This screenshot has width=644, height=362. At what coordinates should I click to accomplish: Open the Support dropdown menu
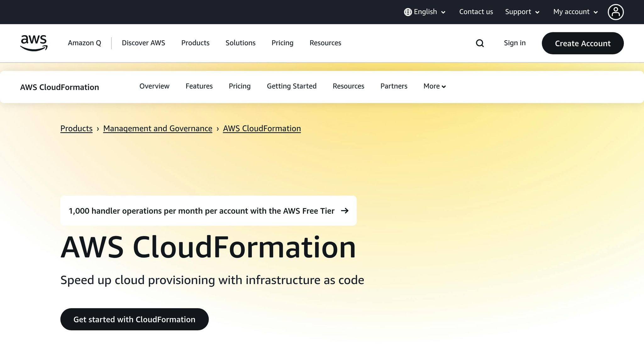(x=522, y=12)
